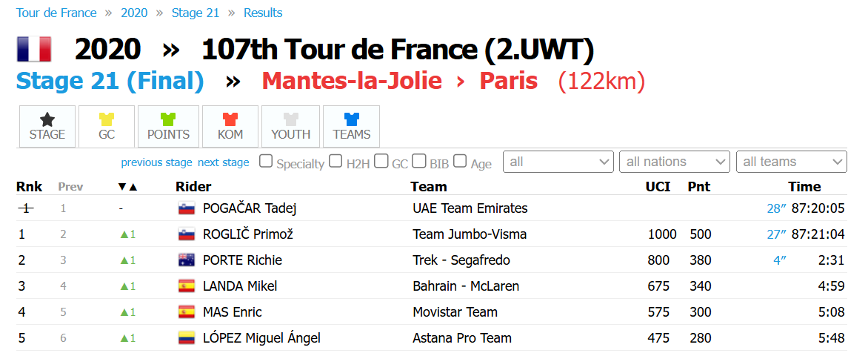
Task: Toggle the Age checkbox
Action: point(460,161)
